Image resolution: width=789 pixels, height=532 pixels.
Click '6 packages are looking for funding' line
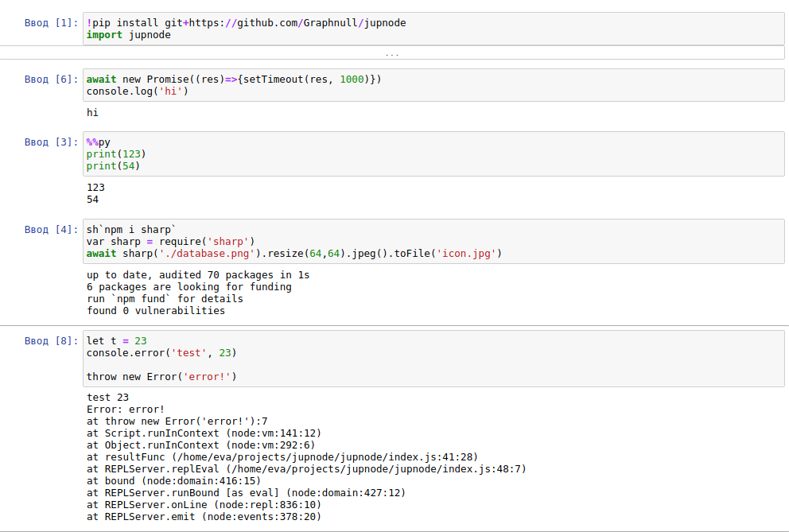(x=189, y=287)
